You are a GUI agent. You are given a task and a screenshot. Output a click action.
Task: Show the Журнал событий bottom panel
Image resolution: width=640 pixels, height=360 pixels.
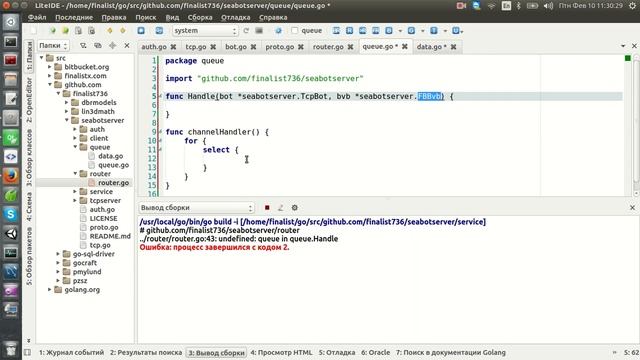tap(71, 352)
